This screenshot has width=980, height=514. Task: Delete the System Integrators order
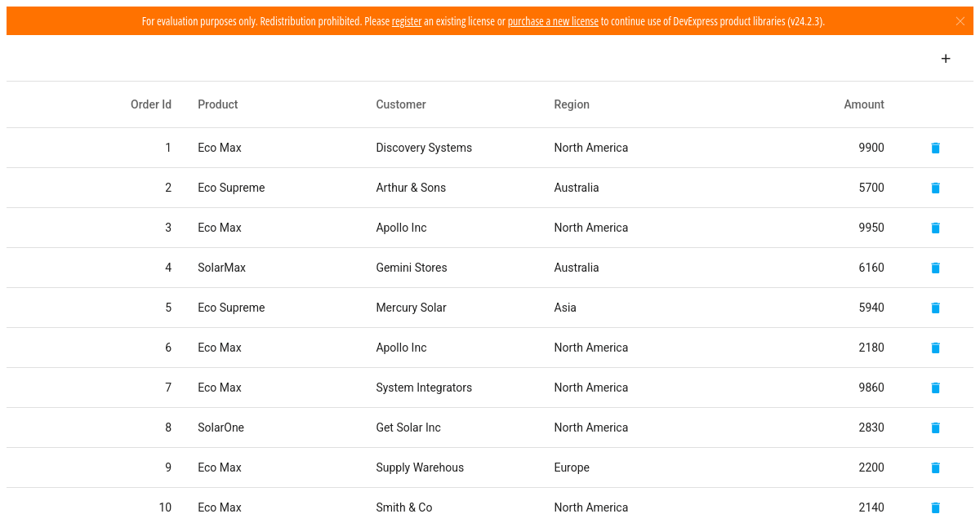point(936,388)
